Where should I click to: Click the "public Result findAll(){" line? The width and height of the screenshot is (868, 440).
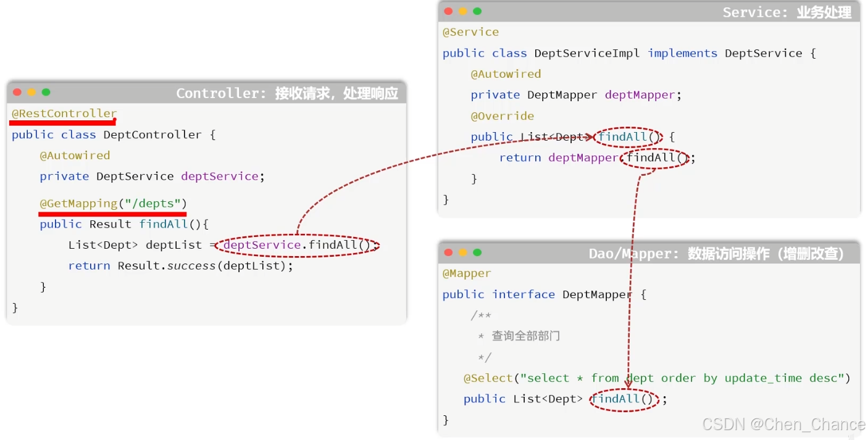pos(125,224)
